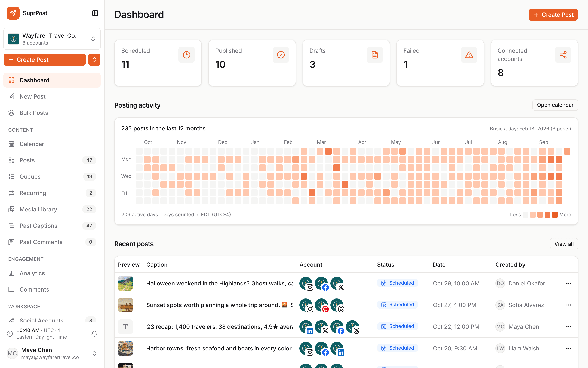Open the Queues section
This screenshot has height=368, width=588.
pos(52,176)
